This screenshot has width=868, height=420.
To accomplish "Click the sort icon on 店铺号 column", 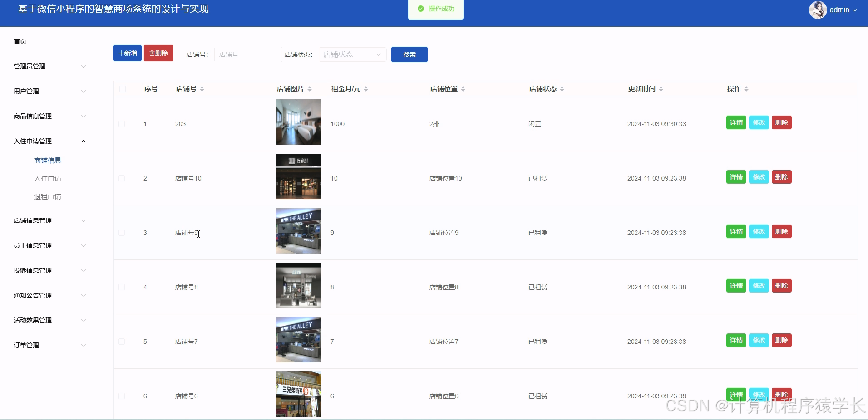I will pos(202,89).
